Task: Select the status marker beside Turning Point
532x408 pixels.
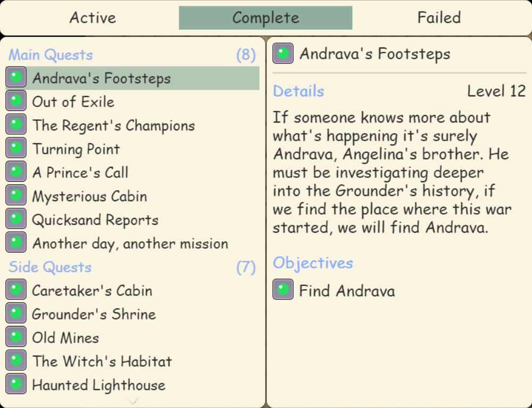Action: point(16,148)
